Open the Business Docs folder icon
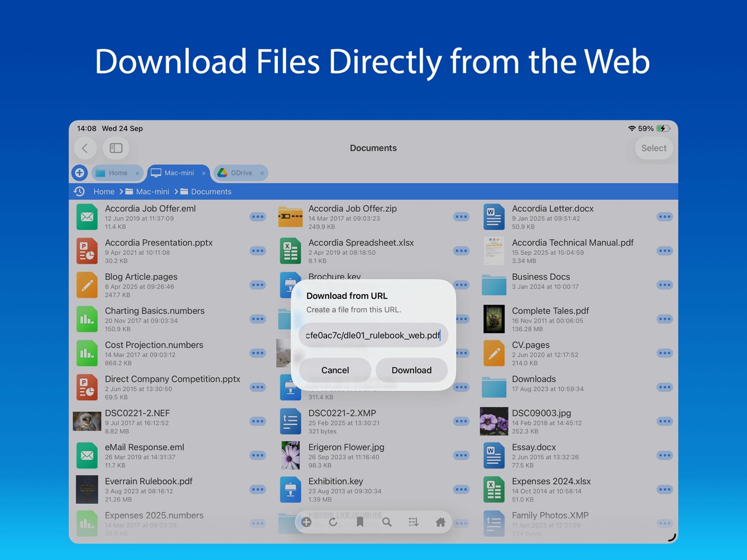Viewport: 747px width, 560px height. (x=493, y=285)
